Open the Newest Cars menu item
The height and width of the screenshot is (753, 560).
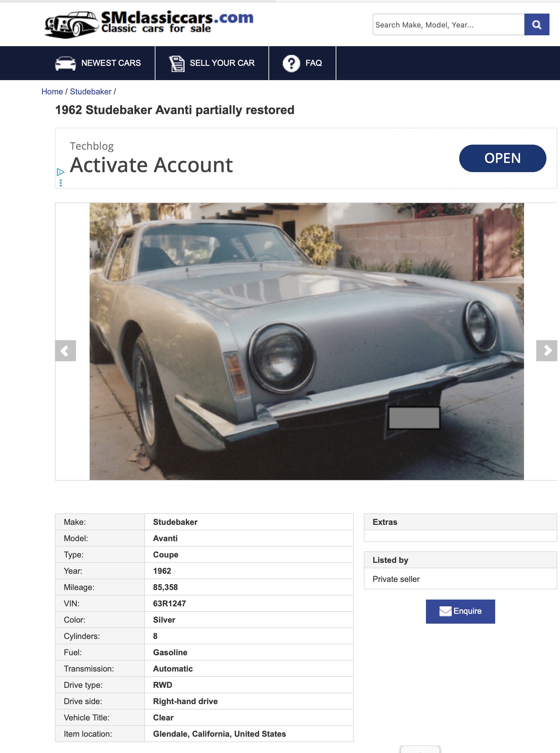click(111, 63)
